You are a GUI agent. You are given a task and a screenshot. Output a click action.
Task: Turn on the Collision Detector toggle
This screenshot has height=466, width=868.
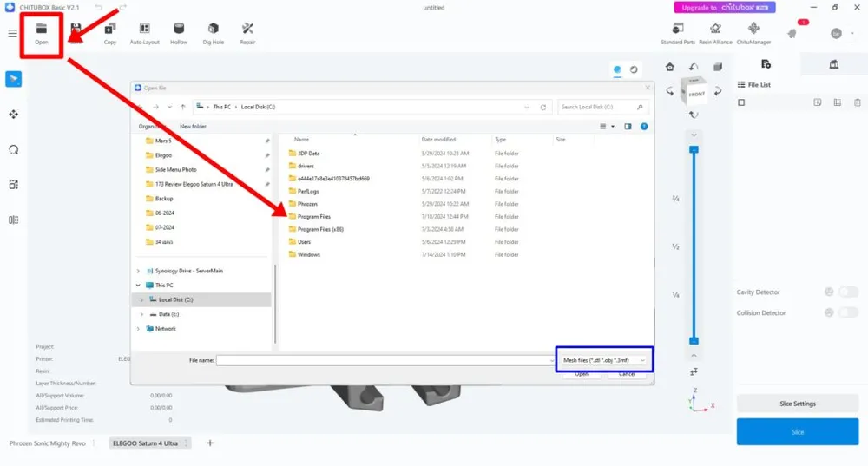(x=847, y=312)
